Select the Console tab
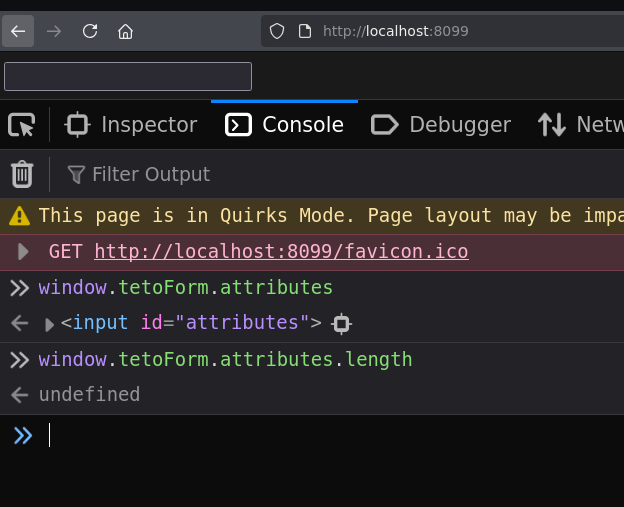Viewport: 624px width, 507px height. pos(284,125)
